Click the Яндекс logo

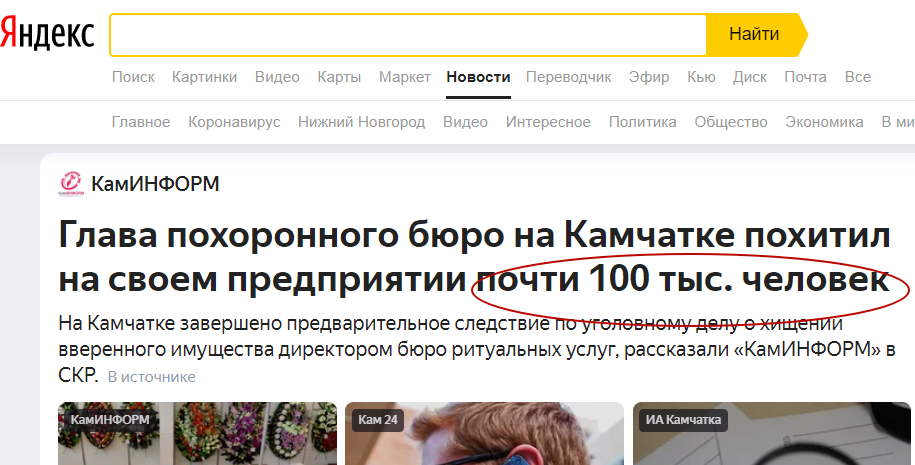(47, 33)
